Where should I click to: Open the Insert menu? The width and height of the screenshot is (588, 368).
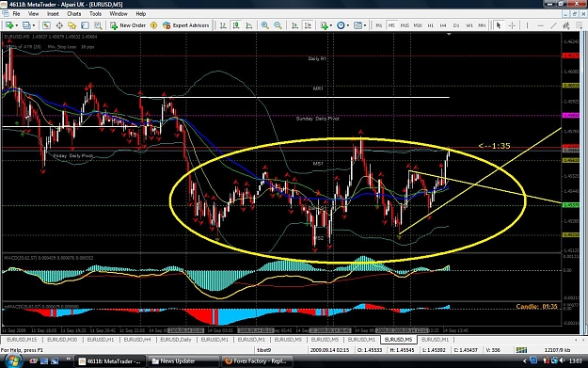tap(53, 14)
